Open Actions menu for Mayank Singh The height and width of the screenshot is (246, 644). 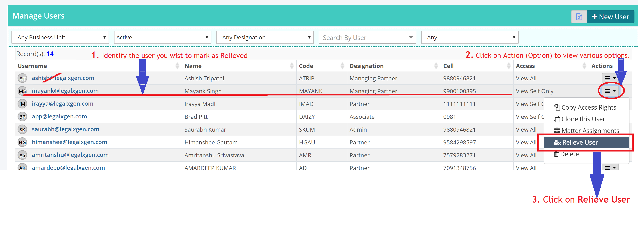[x=610, y=91]
